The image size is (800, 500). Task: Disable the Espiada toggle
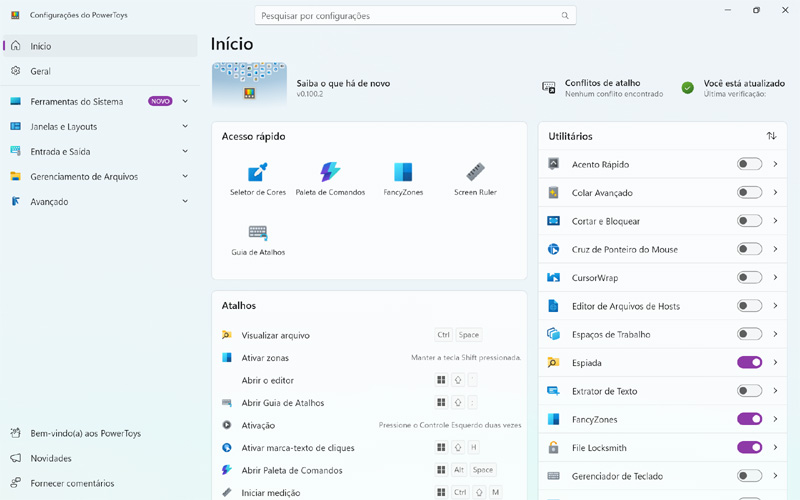point(749,362)
